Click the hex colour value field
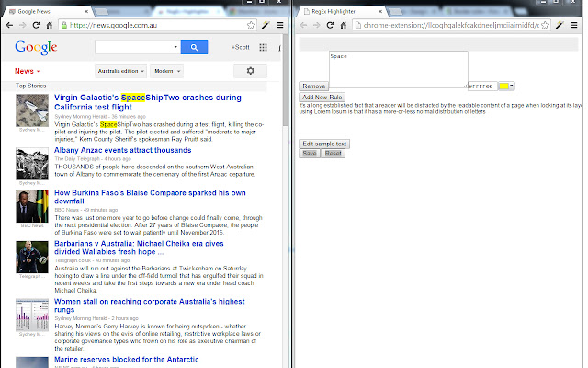This screenshot has height=368, width=588. 482,86
